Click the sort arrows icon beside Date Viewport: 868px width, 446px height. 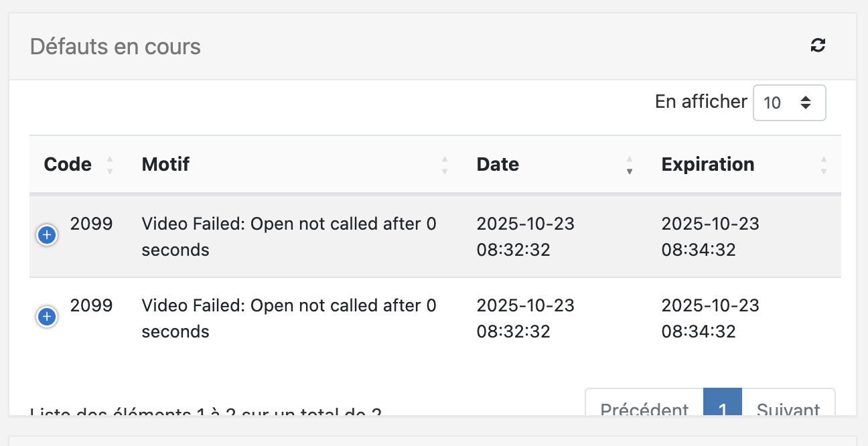click(x=630, y=165)
